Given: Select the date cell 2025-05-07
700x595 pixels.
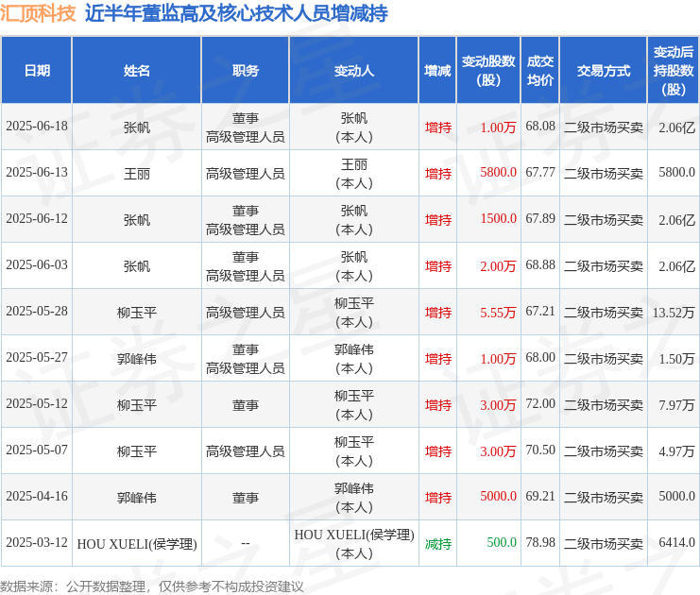Looking at the screenshot, I should [x=37, y=450].
